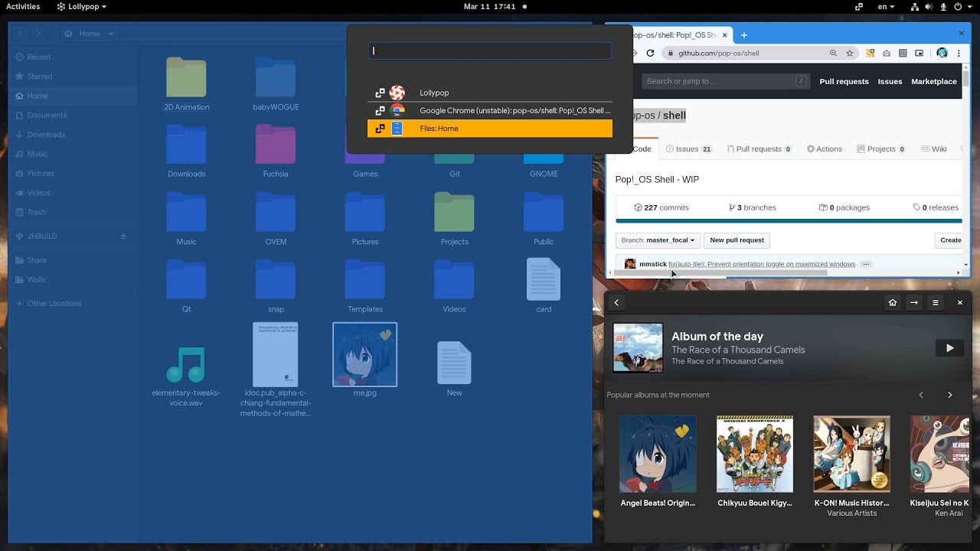
Task: Select the 2D Animation folder
Action: pyautogui.click(x=187, y=84)
